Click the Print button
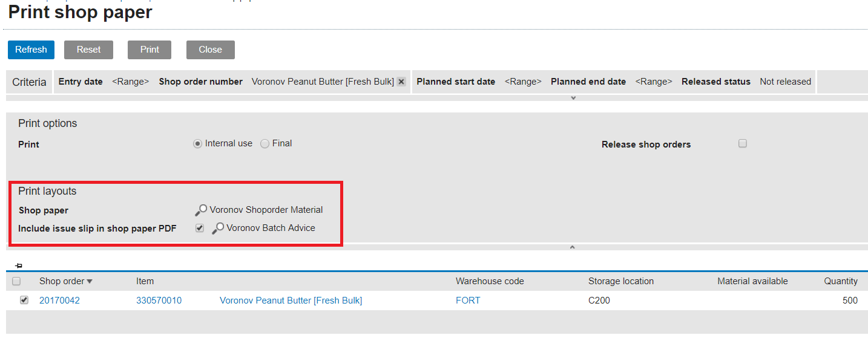 pos(150,50)
